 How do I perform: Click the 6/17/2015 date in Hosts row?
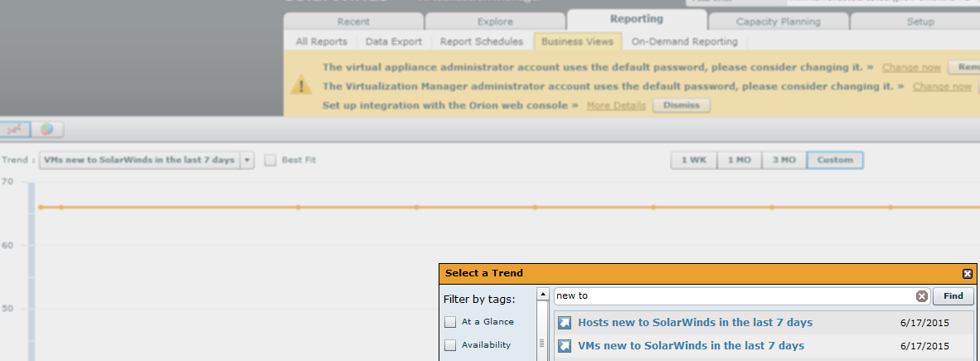pyautogui.click(x=924, y=324)
